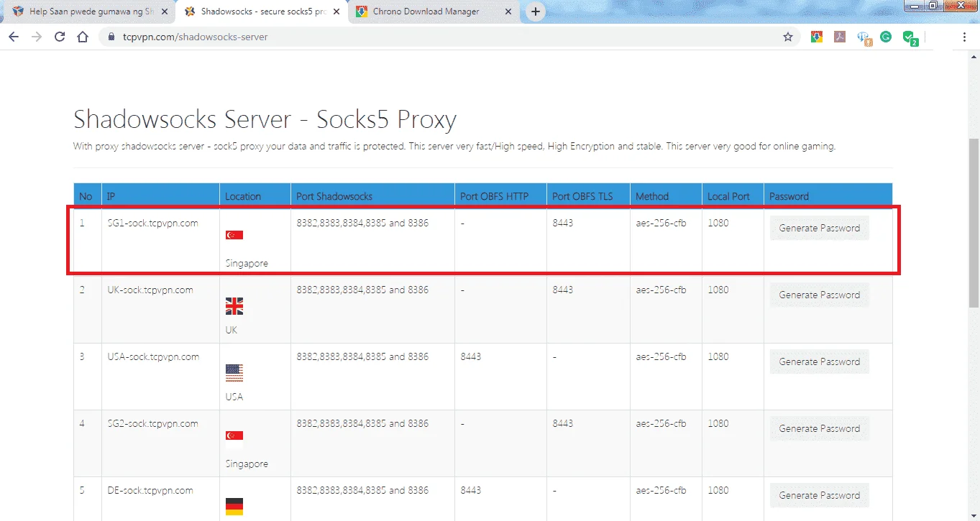The width and height of the screenshot is (980, 521).
Task: Open a new browser tab
Action: [x=535, y=11]
